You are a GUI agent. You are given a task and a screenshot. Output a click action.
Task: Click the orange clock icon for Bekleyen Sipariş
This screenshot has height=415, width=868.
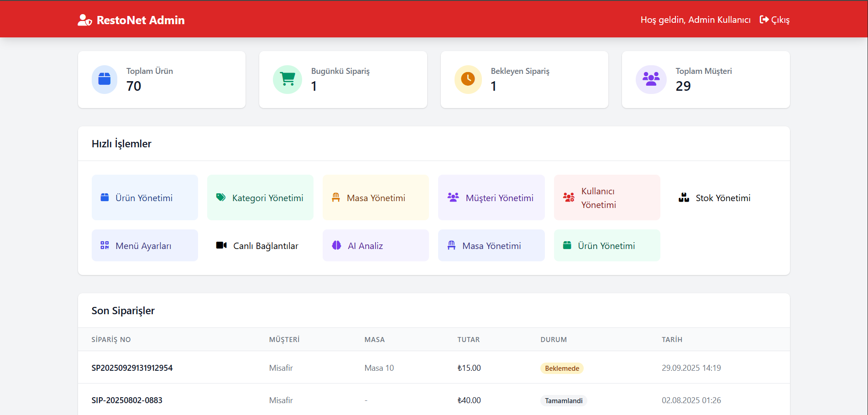[468, 79]
